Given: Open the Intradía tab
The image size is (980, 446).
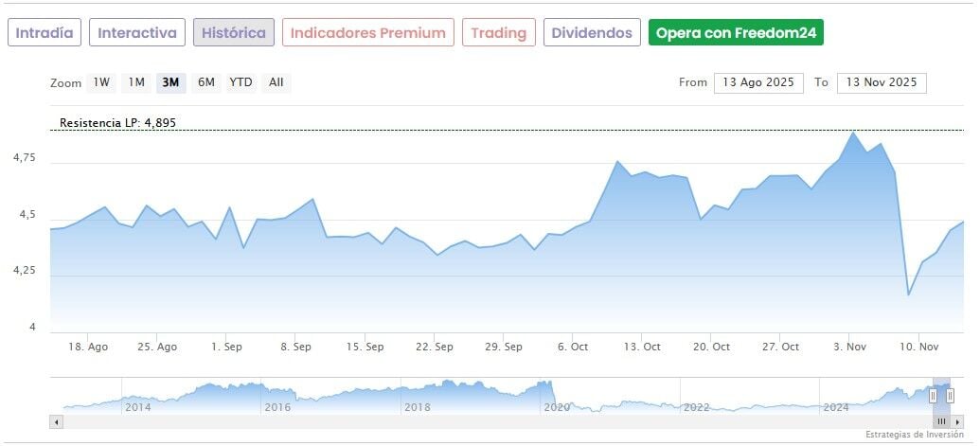Looking at the screenshot, I should coord(45,33).
